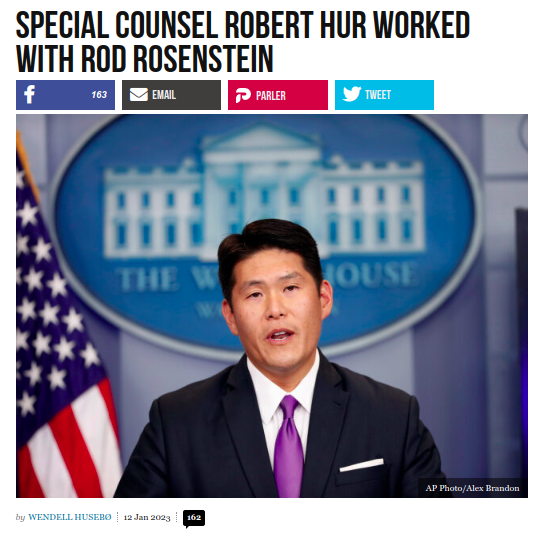The image size is (540, 537).
Task: Click the Twitter bird icon
Action: tap(352, 94)
